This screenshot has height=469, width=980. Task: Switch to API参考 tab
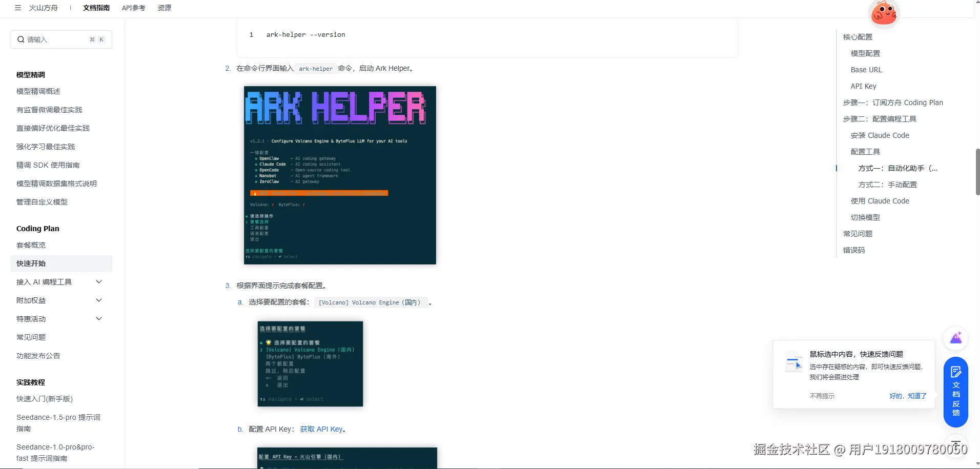click(133, 8)
